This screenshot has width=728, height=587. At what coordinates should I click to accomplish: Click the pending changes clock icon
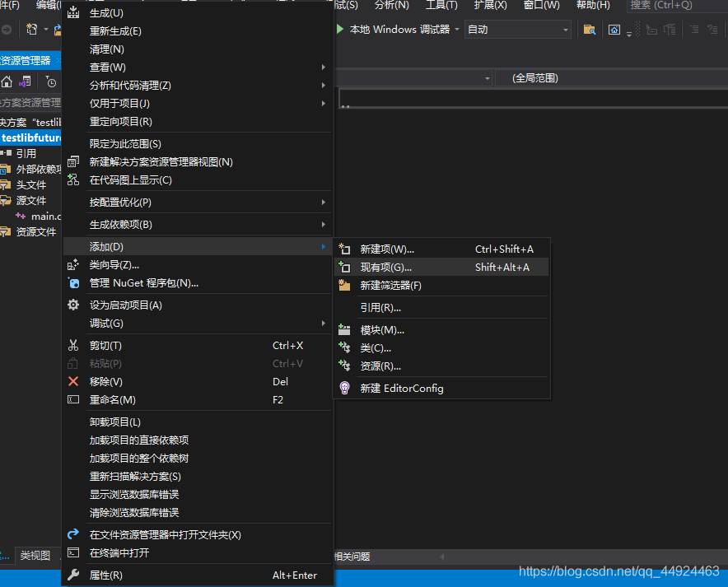pyautogui.click(x=50, y=82)
